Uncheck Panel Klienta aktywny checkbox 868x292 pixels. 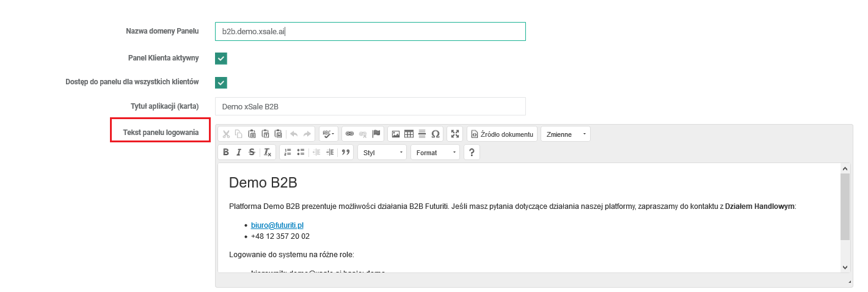(221, 59)
